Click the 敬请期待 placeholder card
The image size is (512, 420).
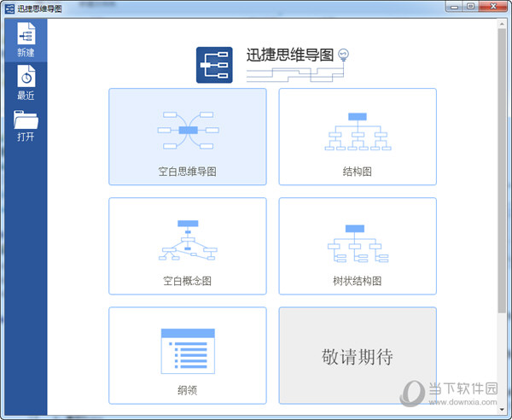click(358, 355)
